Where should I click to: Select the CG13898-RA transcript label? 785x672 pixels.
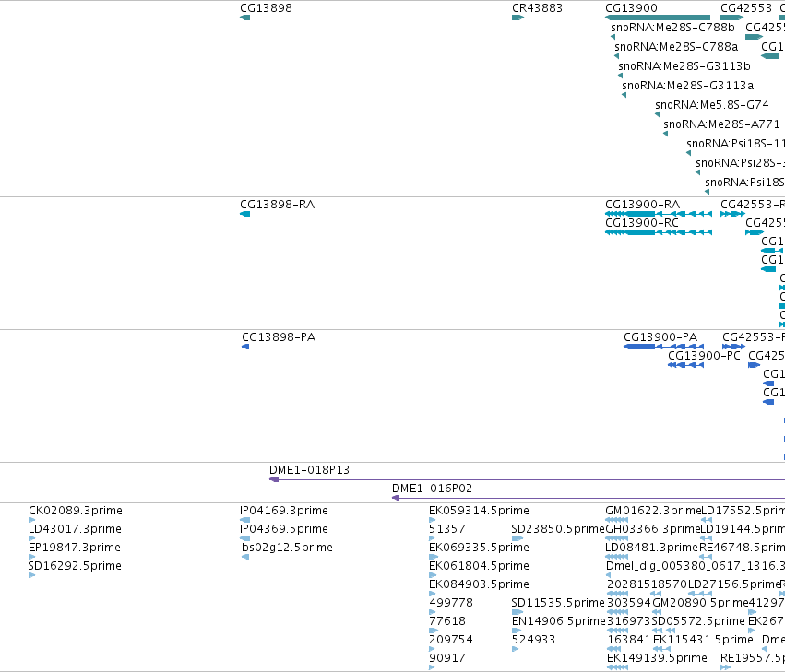coord(278,205)
